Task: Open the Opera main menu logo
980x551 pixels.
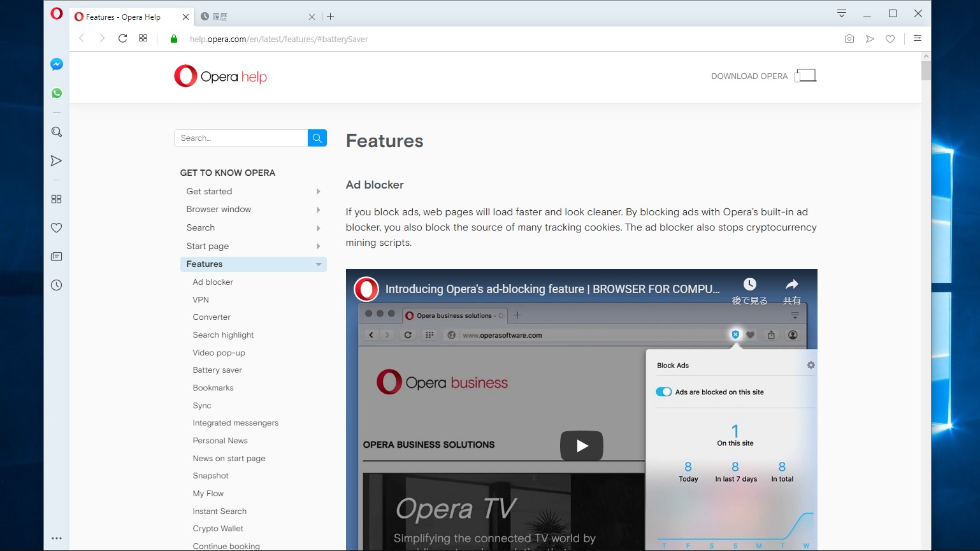Action: [x=57, y=13]
